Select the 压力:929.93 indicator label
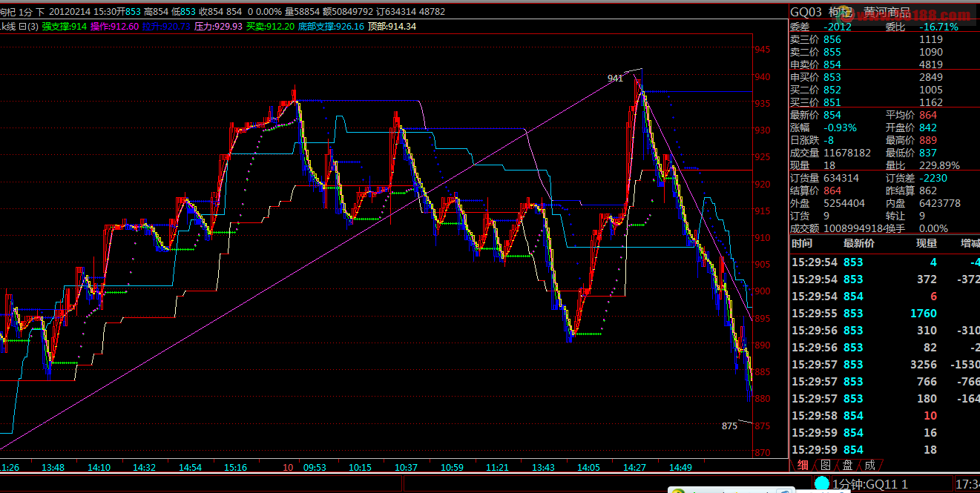 tap(218, 27)
